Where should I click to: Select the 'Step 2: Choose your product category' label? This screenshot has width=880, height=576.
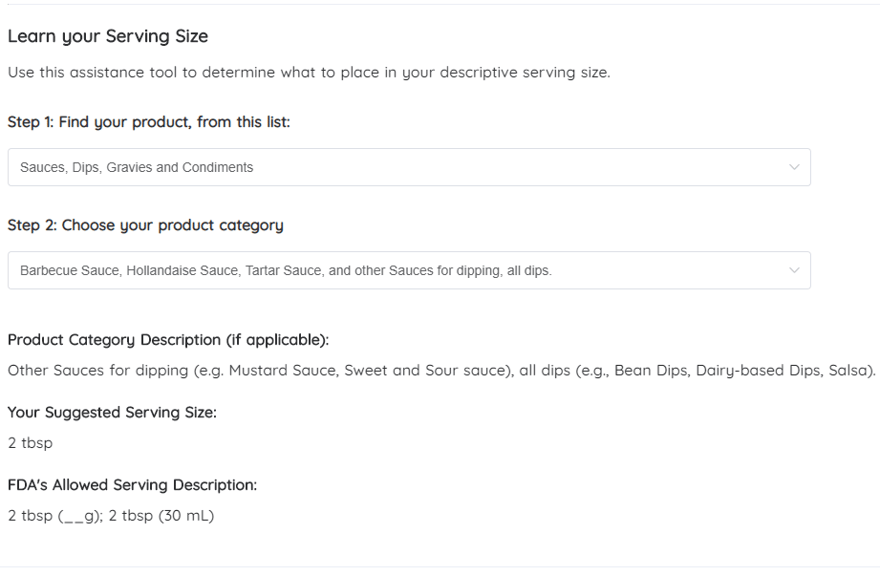(x=145, y=225)
